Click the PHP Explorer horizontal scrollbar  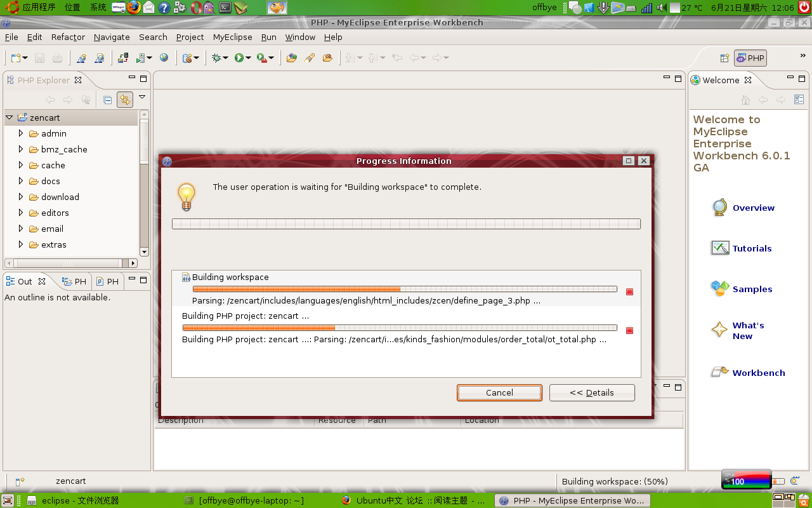point(71,263)
